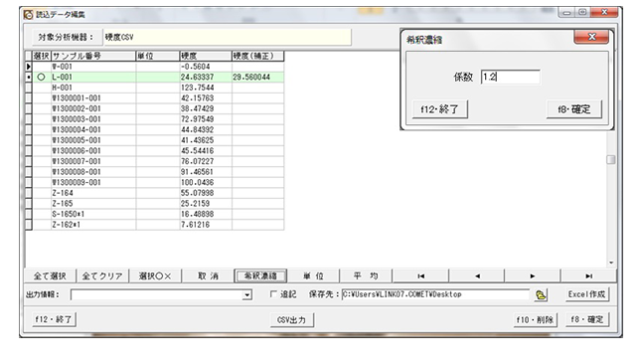Click the f10・削除 button
Viewport: 644px width, 364px height.
[x=535, y=319]
